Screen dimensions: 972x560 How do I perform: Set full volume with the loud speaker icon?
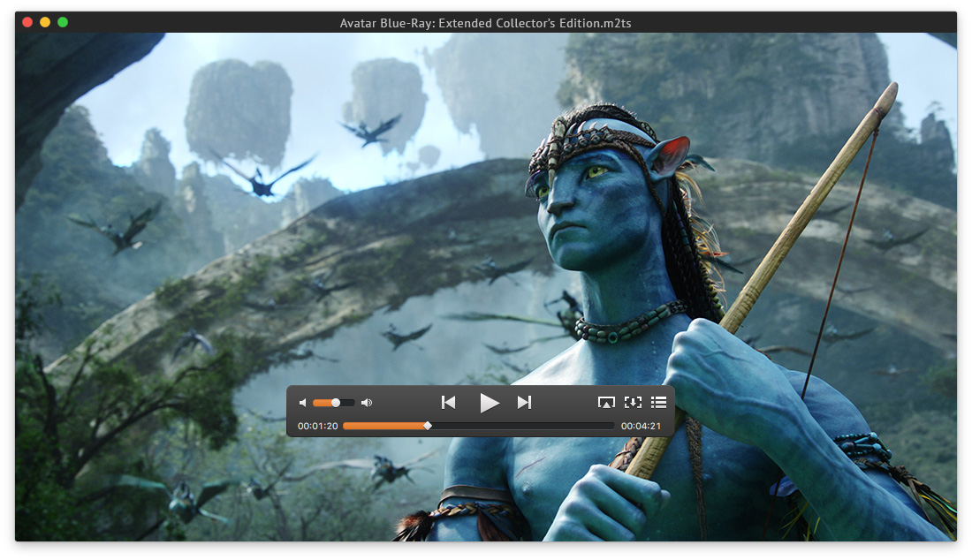pos(367,403)
